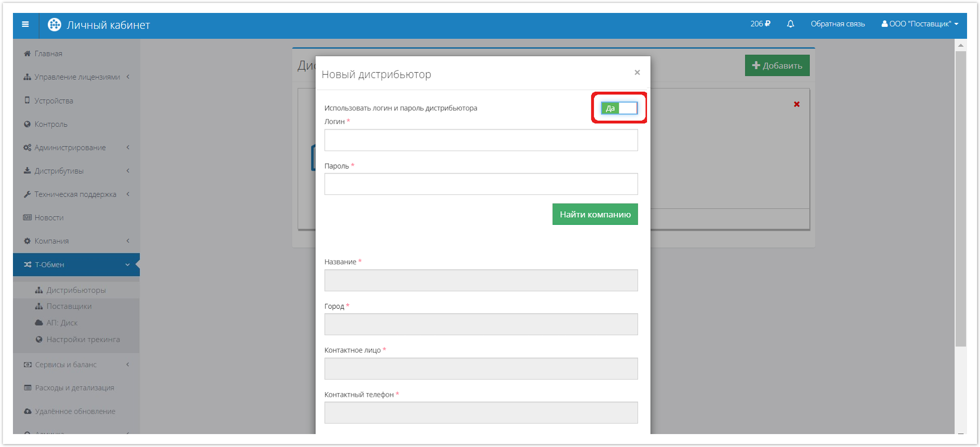This screenshot has height=447, width=980.
Task: Click the Личный кабинет logo icon
Action: point(54,25)
